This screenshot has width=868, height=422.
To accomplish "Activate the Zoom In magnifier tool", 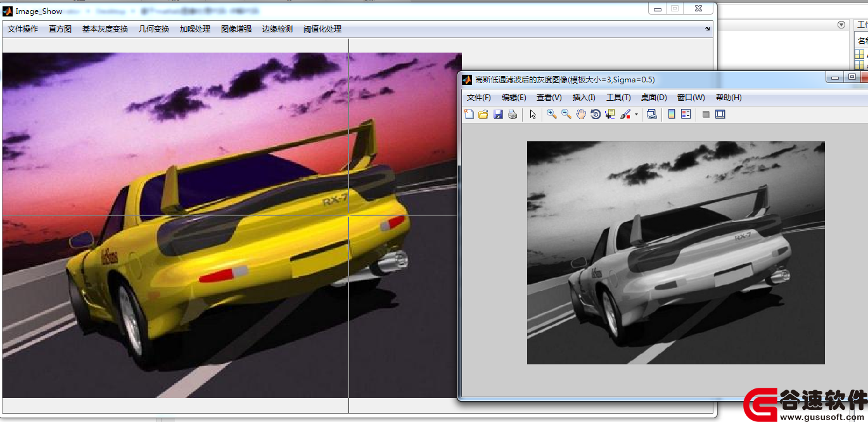I will click(552, 115).
